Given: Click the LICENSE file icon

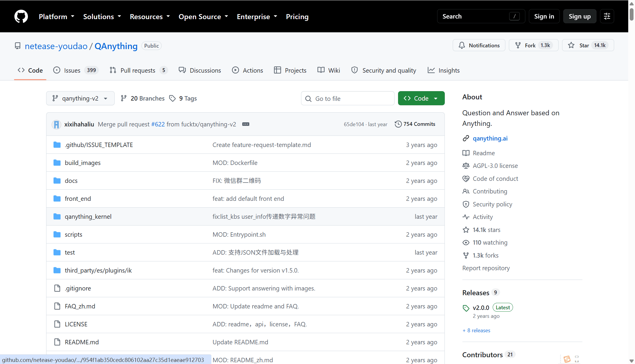Looking at the screenshot, I should pyautogui.click(x=57, y=324).
